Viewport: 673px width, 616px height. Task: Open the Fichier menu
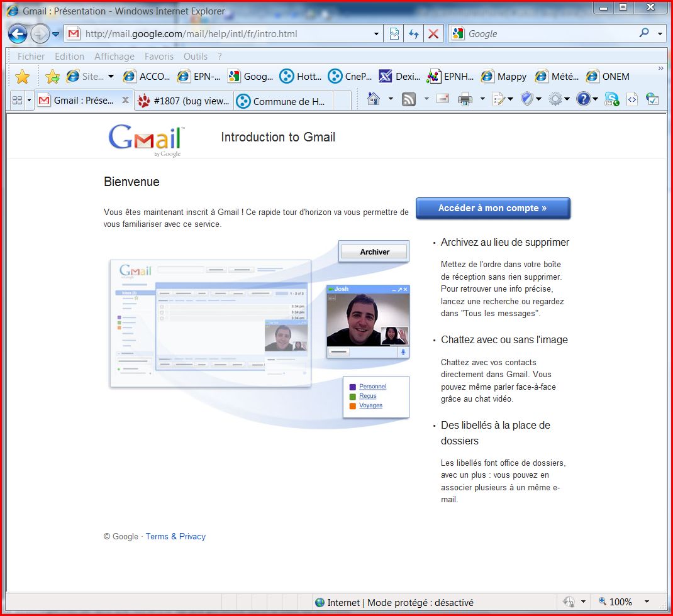coord(31,57)
